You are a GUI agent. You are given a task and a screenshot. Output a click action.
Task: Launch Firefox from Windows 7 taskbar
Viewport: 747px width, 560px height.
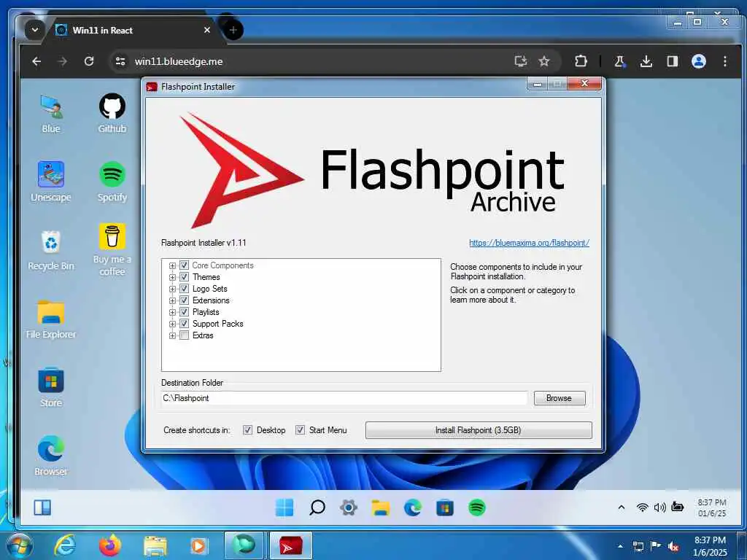click(110, 545)
